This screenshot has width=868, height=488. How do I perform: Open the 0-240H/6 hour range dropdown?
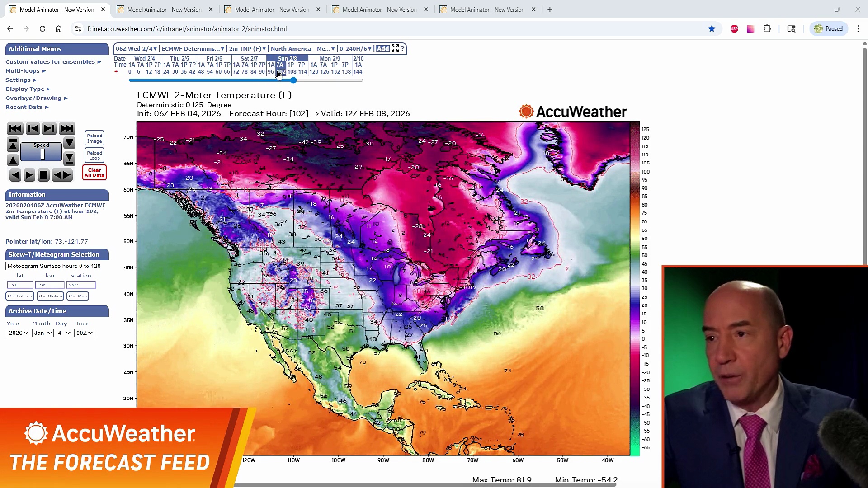click(356, 48)
